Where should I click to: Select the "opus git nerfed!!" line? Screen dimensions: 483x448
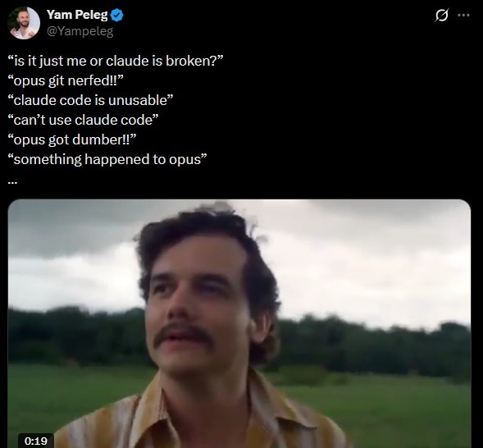66,80
